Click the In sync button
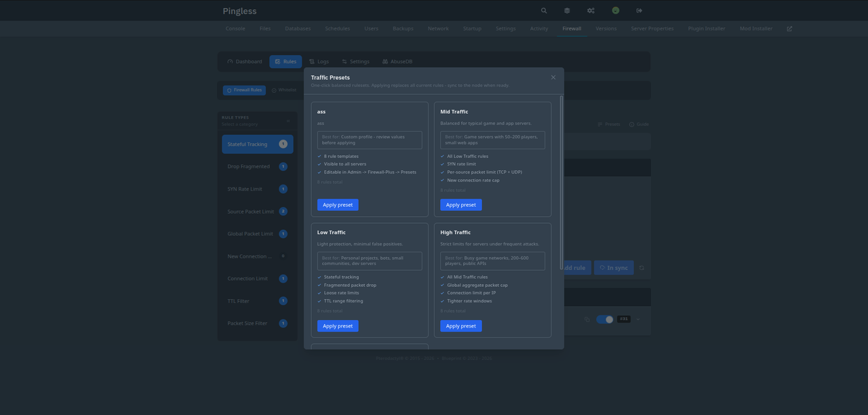The image size is (868, 415). pos(614,268)
